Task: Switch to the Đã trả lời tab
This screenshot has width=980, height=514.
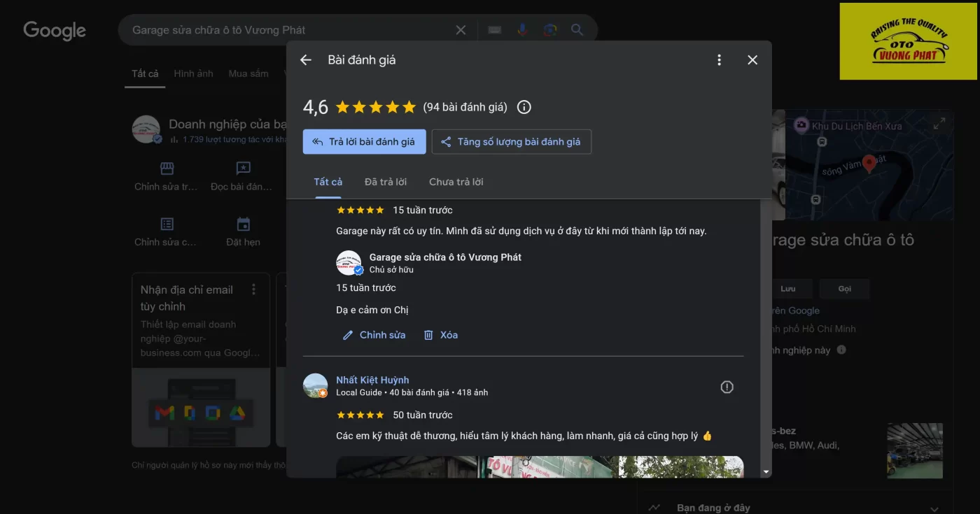Action: tap(386, 182)
